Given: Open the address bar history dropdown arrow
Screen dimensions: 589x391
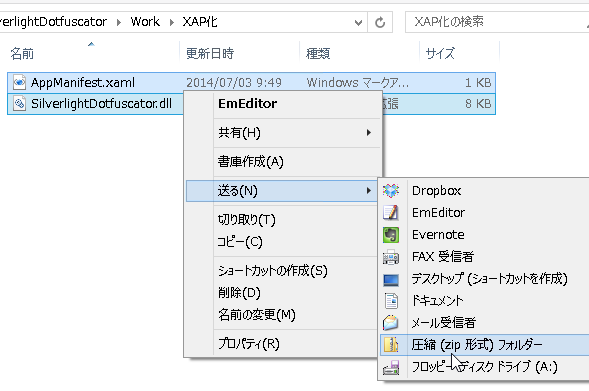Looking at the screenshot, I should click(358, 23).
